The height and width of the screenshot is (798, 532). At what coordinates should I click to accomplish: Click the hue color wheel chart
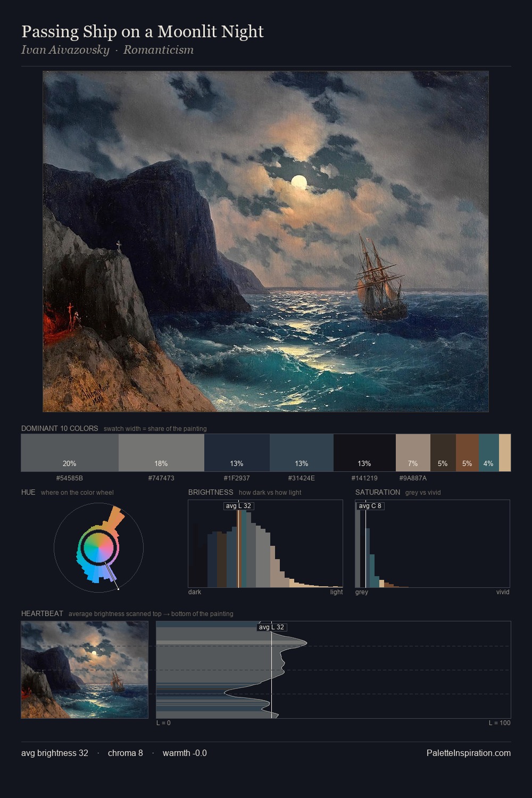tap(98, 547)
